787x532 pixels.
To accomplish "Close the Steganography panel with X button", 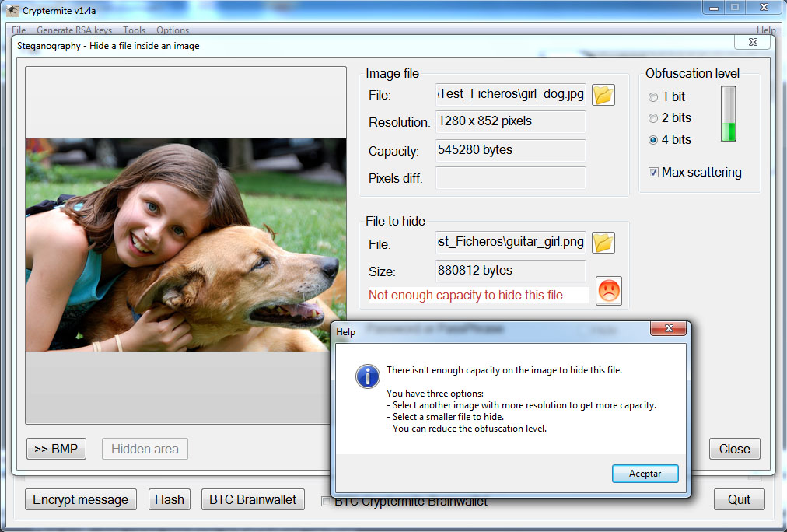I will 752,42.
